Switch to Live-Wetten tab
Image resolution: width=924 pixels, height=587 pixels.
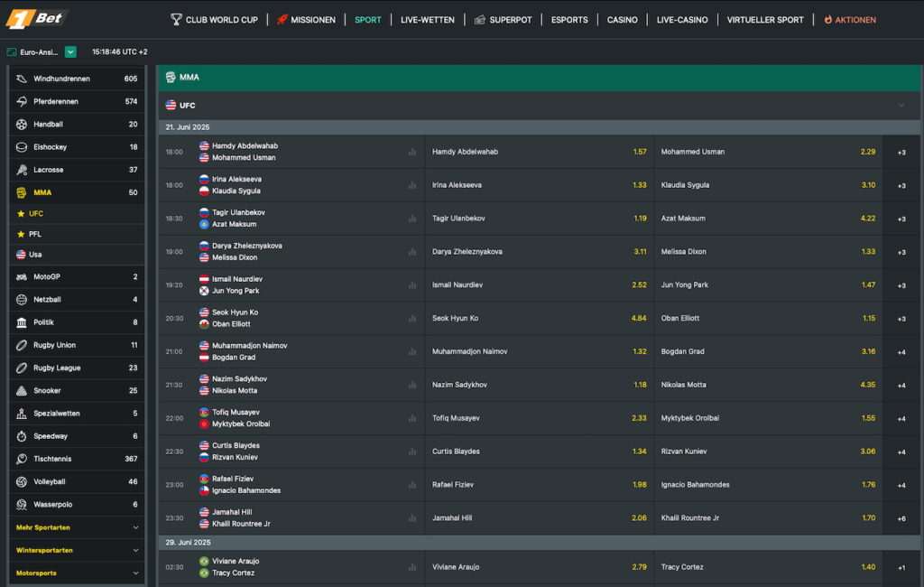pyautogui.click(x=427, y=20)
